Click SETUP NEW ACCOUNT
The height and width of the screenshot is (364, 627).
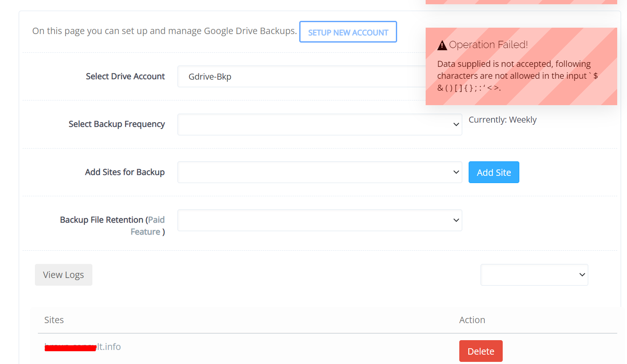pyautogui.click(x=348, y=32)
